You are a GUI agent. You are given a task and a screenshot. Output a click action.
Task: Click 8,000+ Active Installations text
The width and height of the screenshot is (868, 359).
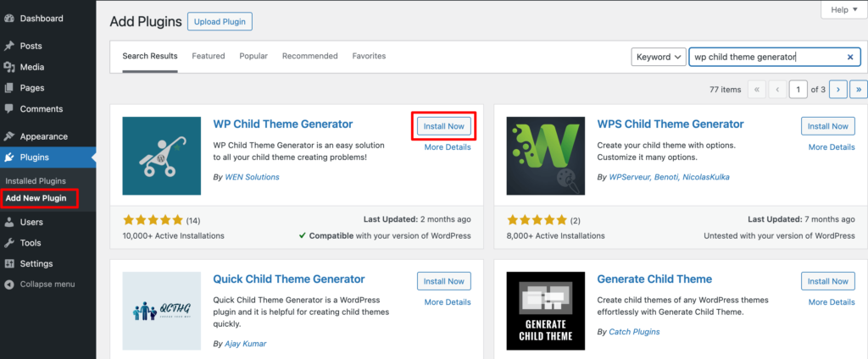556,235
